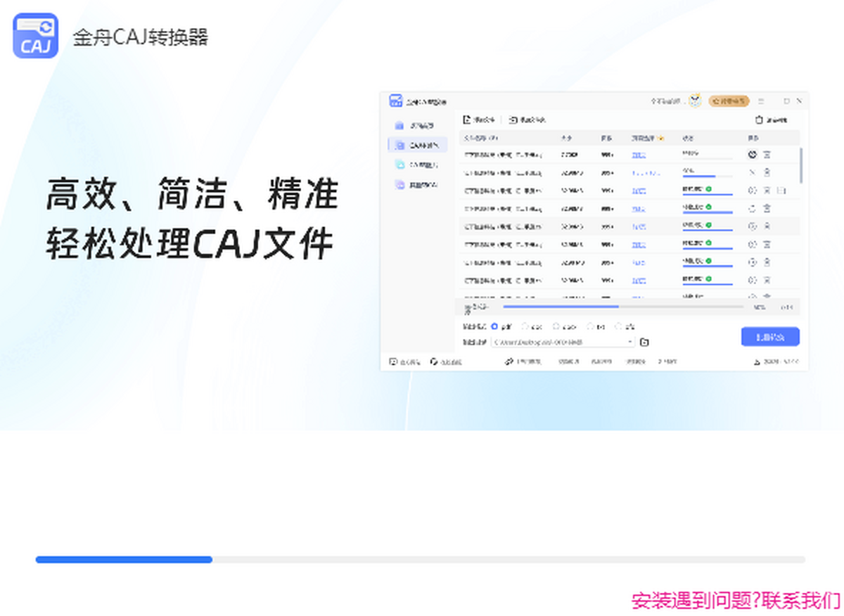The image size is (844, 616).
Task: Select the 金舟CAJ转换器 title text
Action: [x=141, y=37]
